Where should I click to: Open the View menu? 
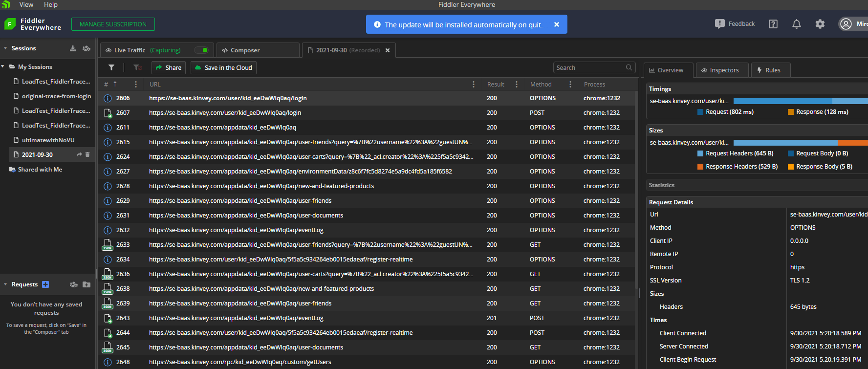point(26,4)
